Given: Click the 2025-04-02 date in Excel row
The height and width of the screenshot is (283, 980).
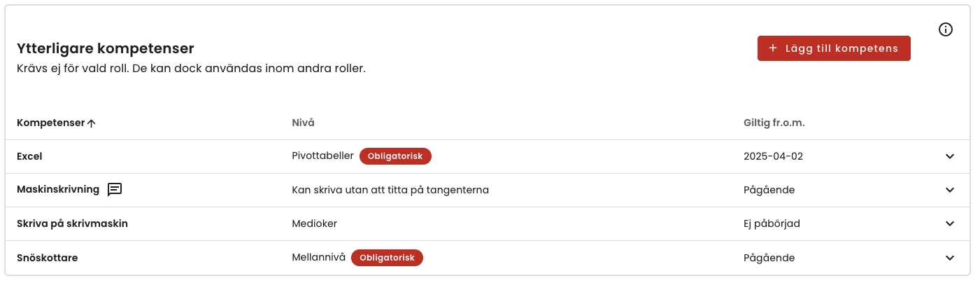Looking at the screenshot, I should (x=773, y=156).
